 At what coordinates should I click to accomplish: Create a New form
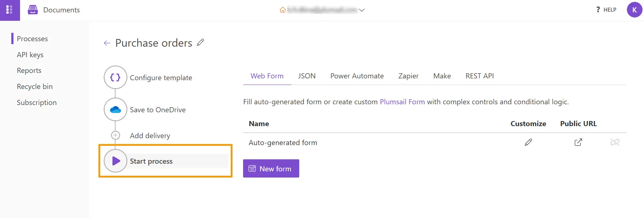tap(271, 168)
